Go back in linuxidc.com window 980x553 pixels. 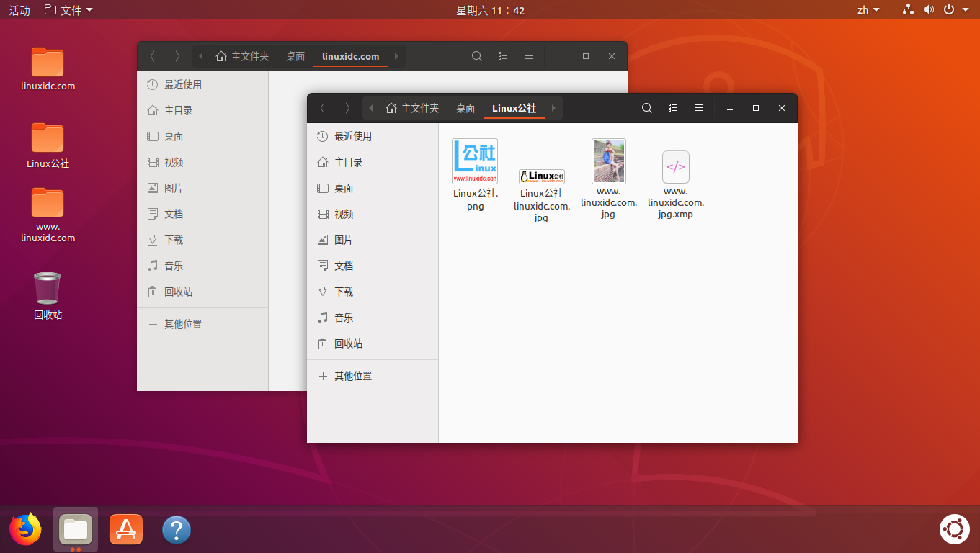tap(152, 56)
